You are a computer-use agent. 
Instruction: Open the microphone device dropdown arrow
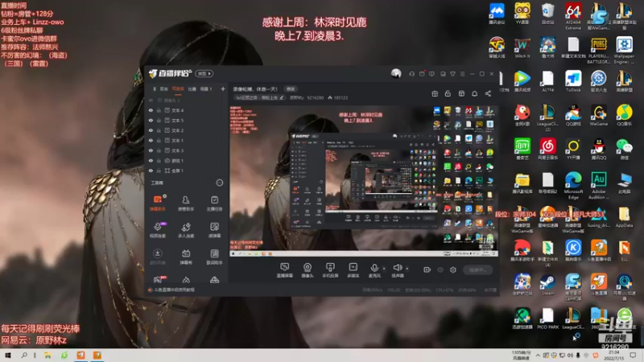pos(384,269)
